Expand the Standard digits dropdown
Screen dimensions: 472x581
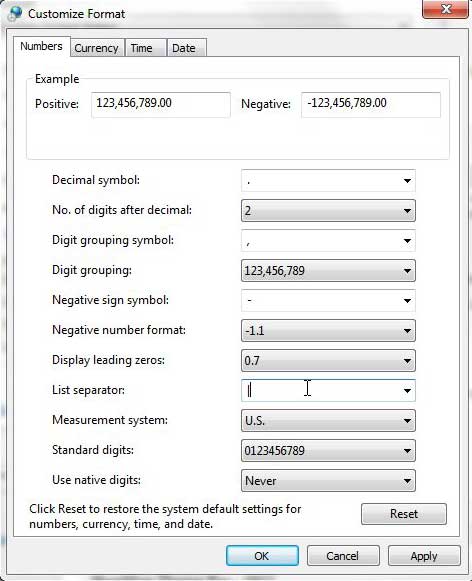coord(328,451)
